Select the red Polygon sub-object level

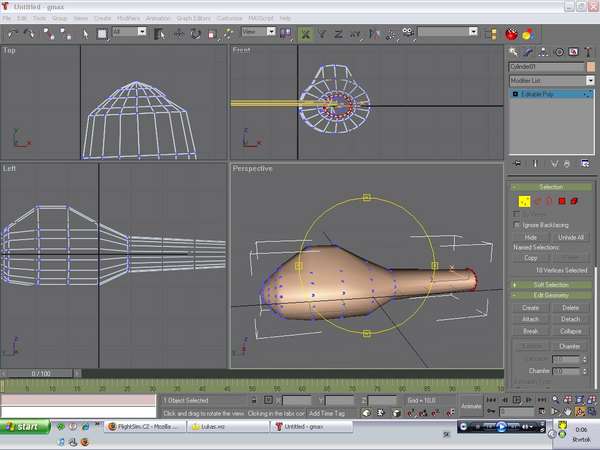coord(562,201)
